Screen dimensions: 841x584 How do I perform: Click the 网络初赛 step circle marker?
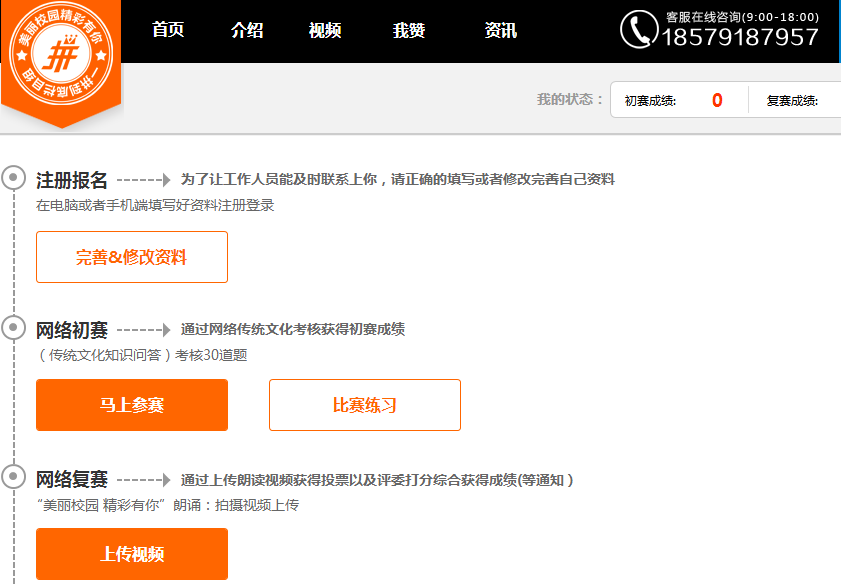[x=13, y=328]
